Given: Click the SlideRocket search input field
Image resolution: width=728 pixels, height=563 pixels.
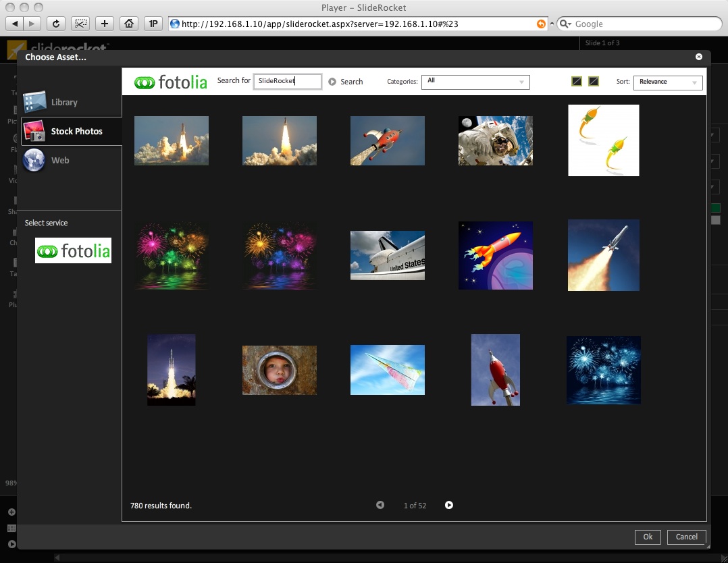Looking at the screenshot, I should click(288, 81).
